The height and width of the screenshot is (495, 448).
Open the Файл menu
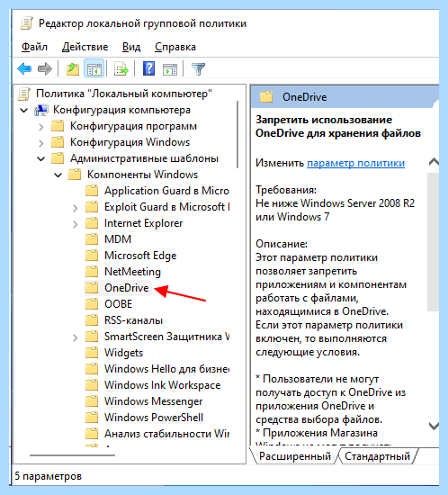[x=34, y=47]
